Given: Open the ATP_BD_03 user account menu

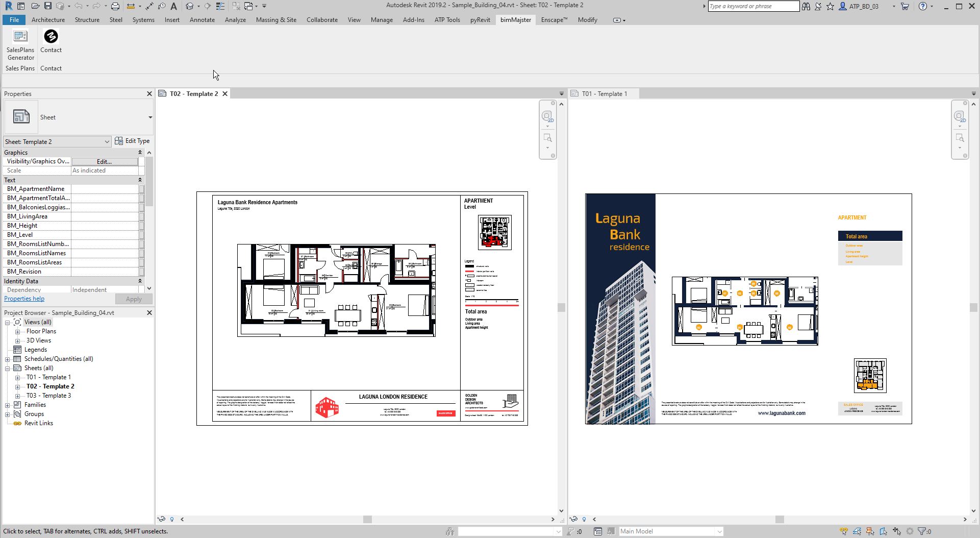Looking at the screenshot, I should pos(867,6).
